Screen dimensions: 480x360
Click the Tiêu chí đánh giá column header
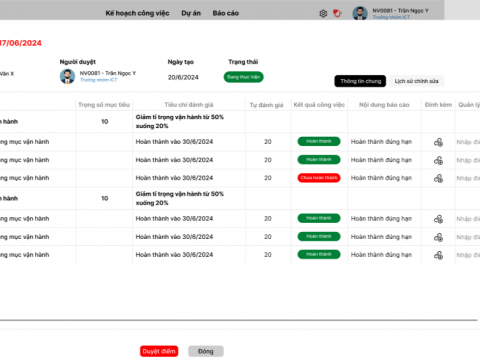189,105
